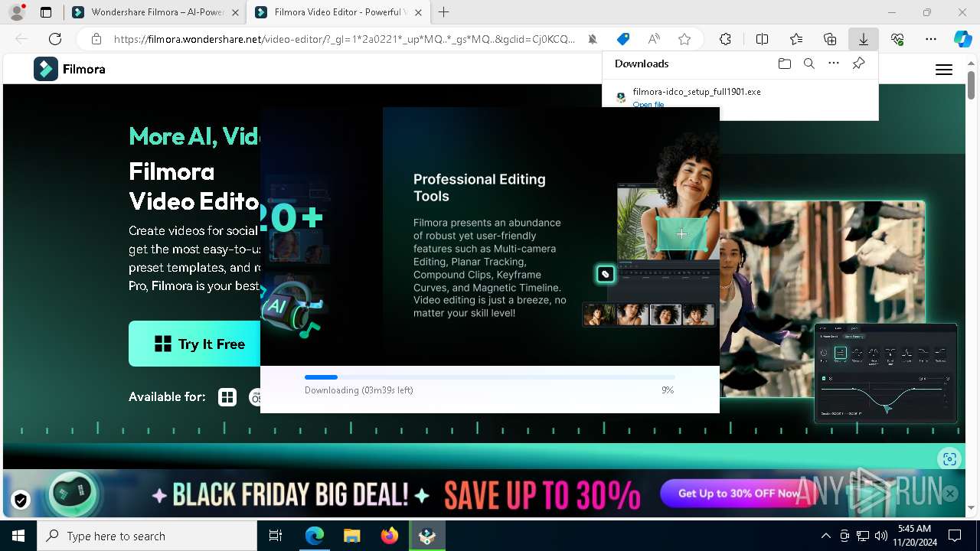
Task: Click the Filmora installer taskbar icon
Action: (427, 536)
